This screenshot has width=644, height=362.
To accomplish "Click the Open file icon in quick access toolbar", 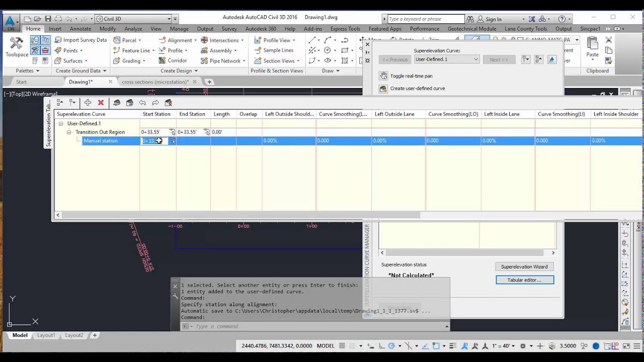I will coord(37,19).
